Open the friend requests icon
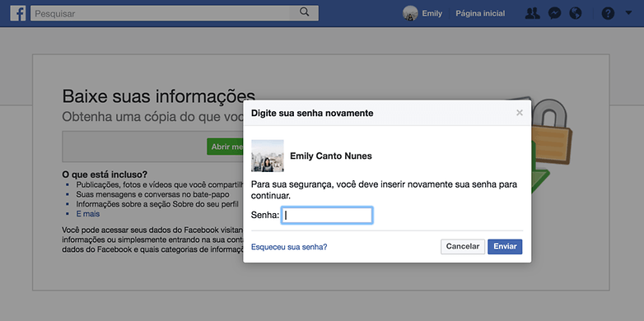This screenshot has height=321, width=644. [533, 13]
